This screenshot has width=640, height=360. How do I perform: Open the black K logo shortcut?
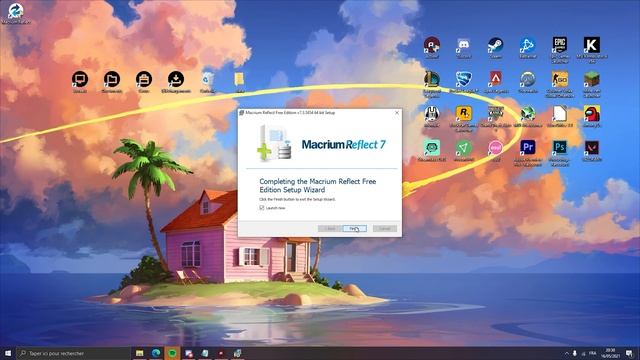coord(592,49)
